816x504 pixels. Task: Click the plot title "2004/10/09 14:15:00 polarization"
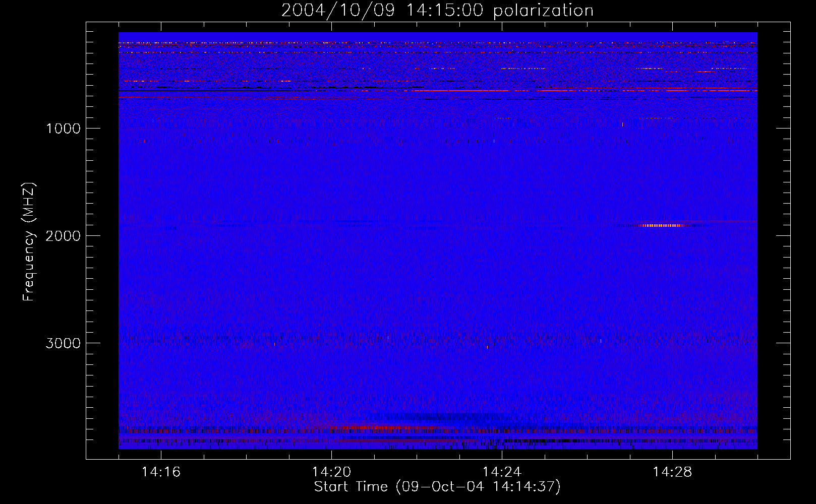point(437,10)
